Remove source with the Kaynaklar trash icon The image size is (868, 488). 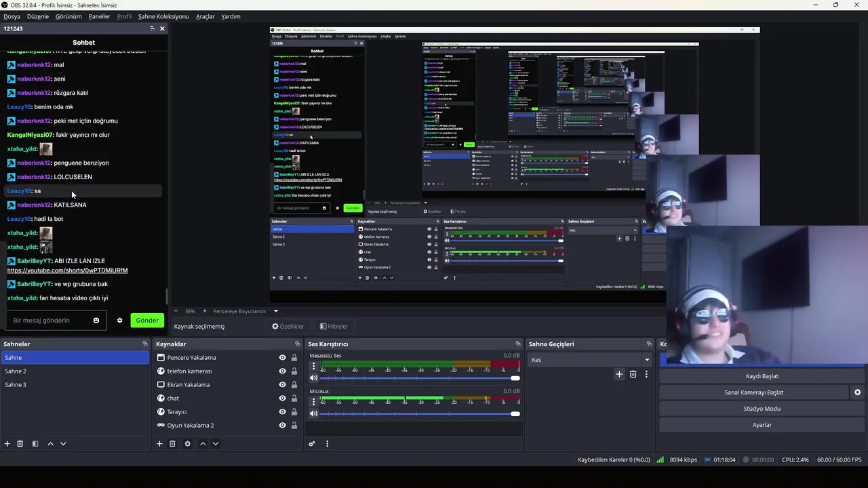[173, 444]
